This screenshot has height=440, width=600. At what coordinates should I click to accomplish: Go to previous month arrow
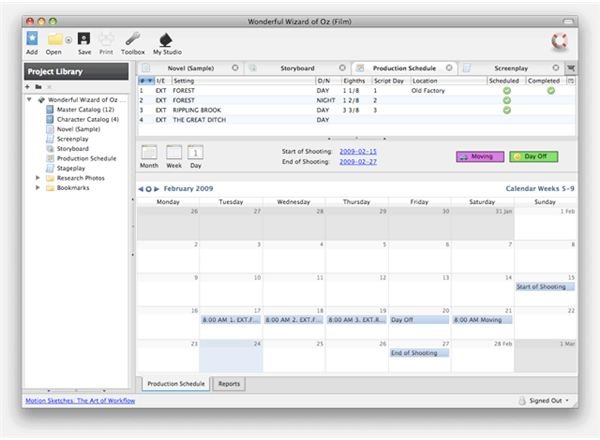coord(140,189)
